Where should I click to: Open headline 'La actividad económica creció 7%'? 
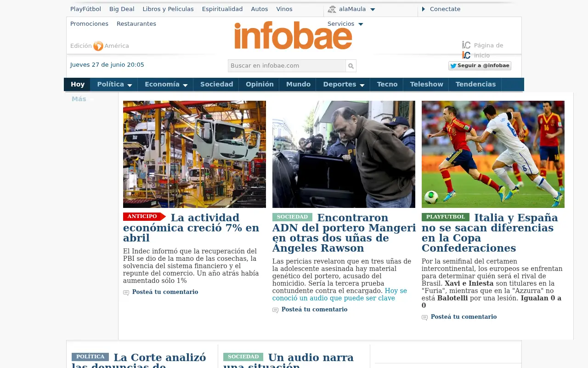191,228
